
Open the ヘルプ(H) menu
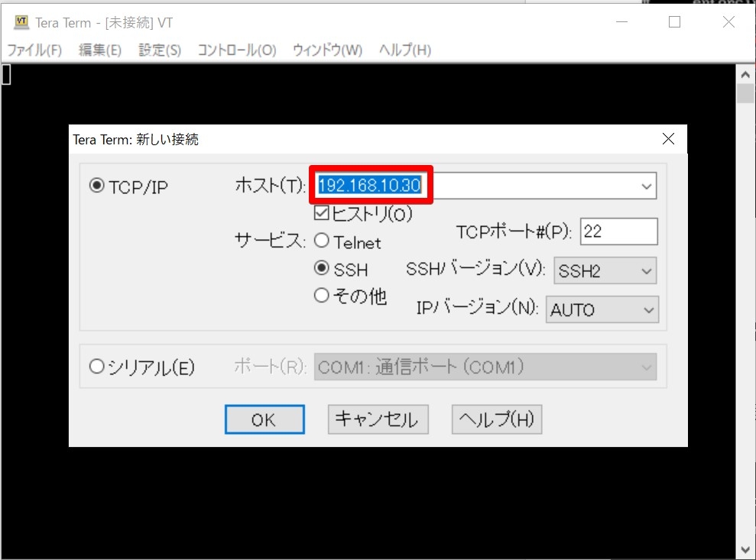coord(405,50)
